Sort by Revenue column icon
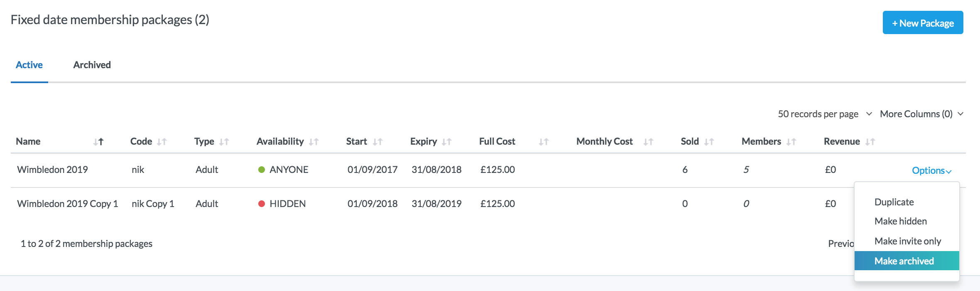980x291 pixels. [870, 142]
